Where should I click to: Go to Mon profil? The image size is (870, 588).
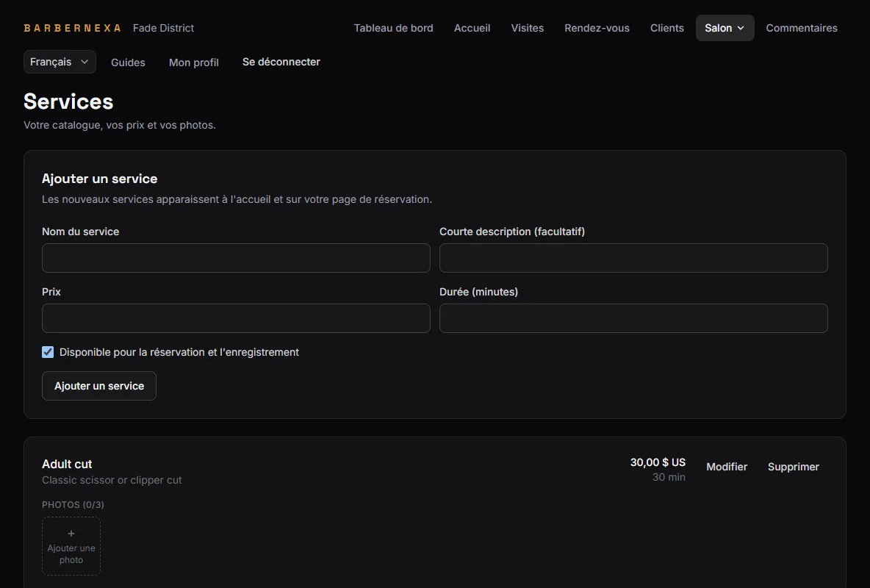click(x=194, y=62)
